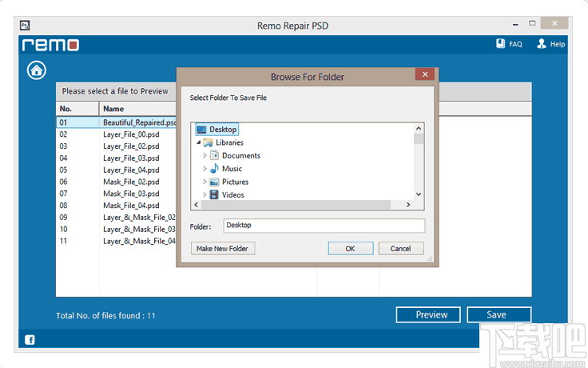The image size is (588, 368).
Task: Confirm folder with OK button
Action: 350,249
